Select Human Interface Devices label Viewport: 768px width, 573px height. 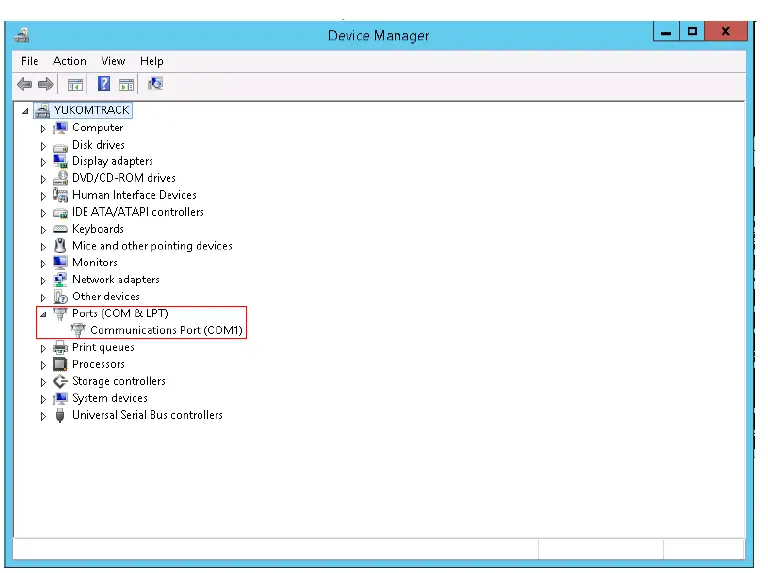click(x=134, y=195)
